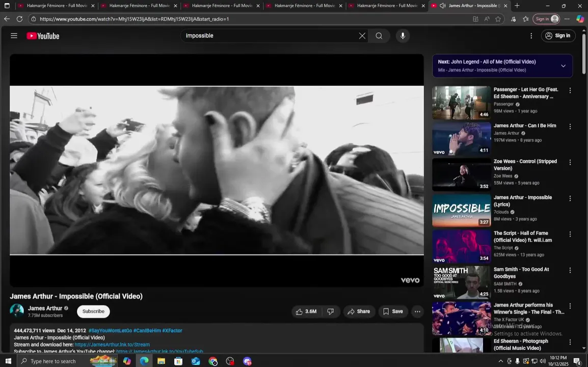Click the browser profile Sign in button
588x367 pixels.
[x=546, y=19]
